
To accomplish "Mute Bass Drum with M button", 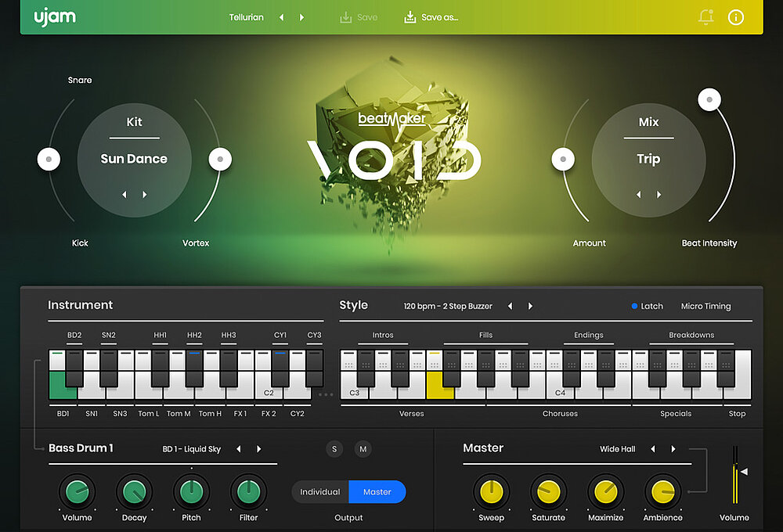I will tap(363, 449).
